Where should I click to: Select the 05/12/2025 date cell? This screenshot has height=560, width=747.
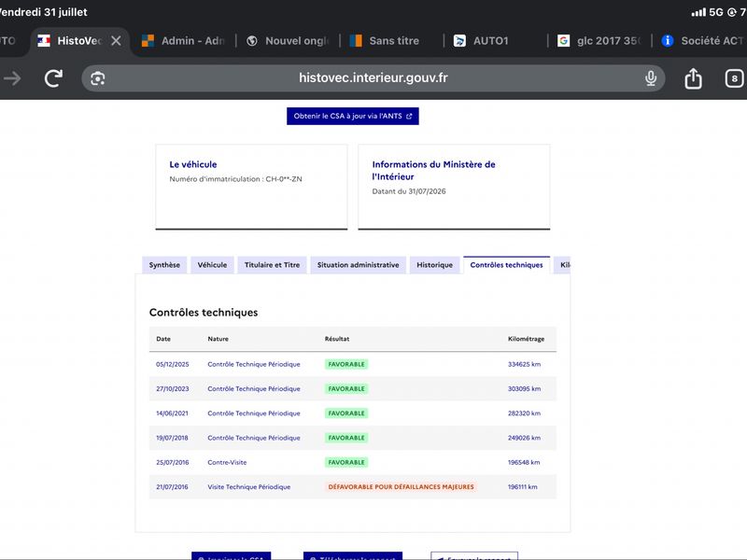[173, 364]
